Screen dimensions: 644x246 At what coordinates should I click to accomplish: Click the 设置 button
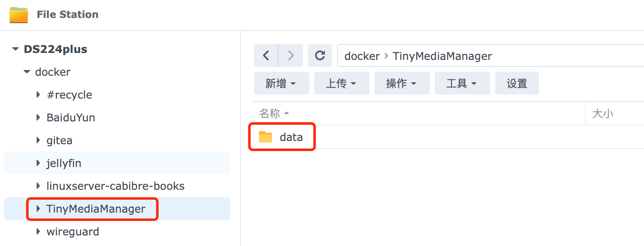(517, 83)
